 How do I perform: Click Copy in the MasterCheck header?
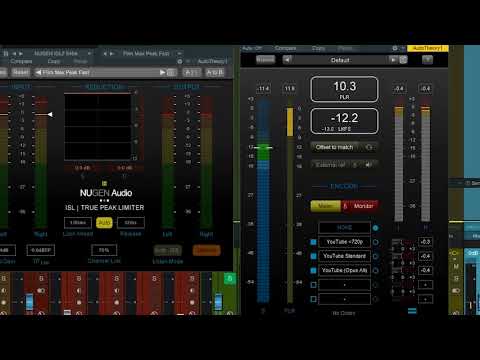coord(318,48)
